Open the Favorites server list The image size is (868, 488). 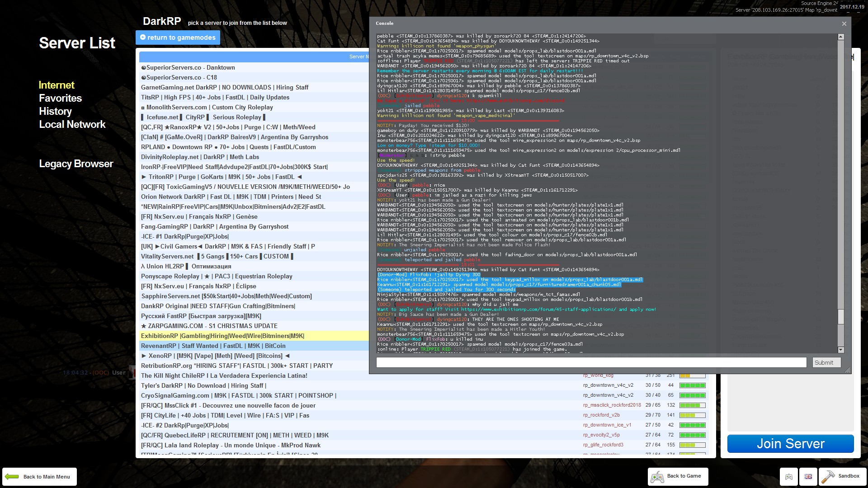(x=60, y=98)
